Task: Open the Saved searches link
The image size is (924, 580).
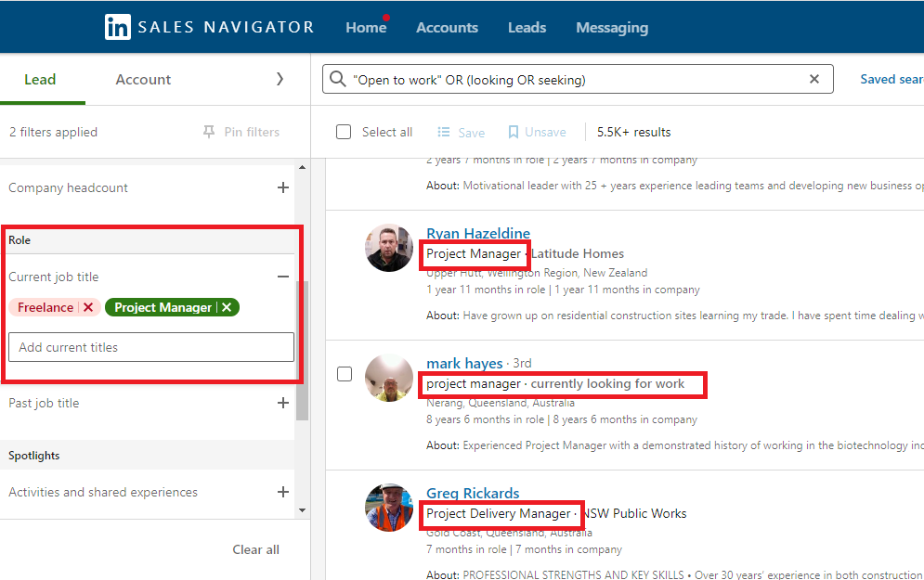Action: tap(891, 79)
